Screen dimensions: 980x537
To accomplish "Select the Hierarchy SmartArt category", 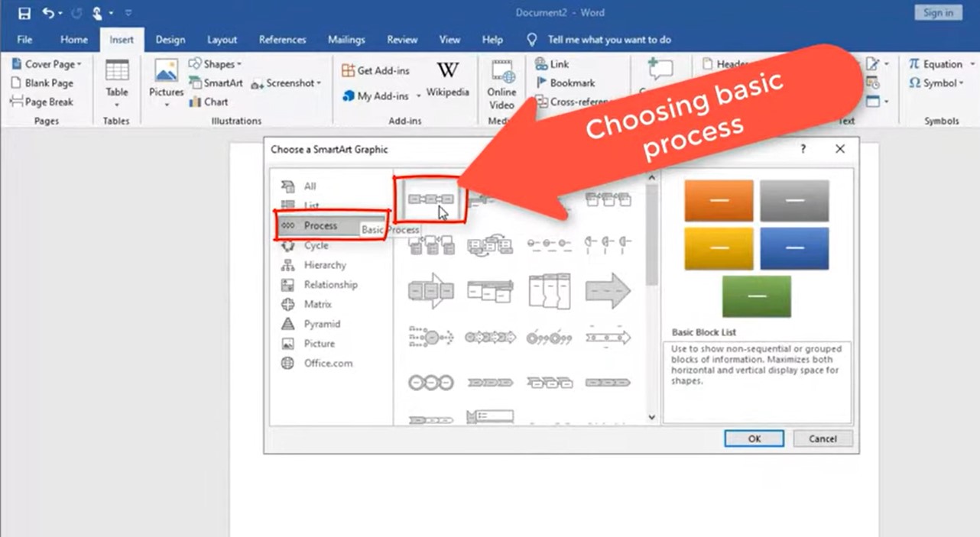I will [x=324, y=265].
